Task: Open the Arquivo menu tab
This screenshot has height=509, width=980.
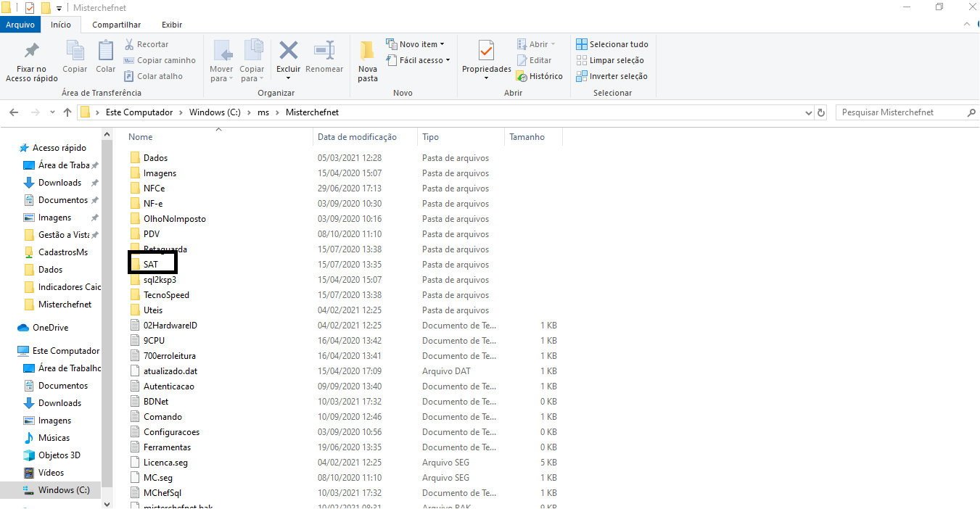Action: click(x=20, y=25)
